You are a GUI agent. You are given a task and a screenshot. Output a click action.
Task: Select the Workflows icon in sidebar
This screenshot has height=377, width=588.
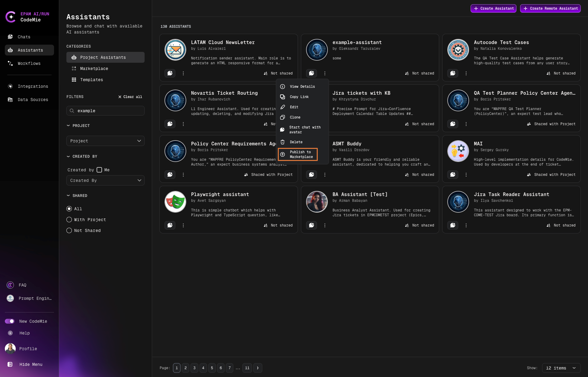tap(10, 63)
